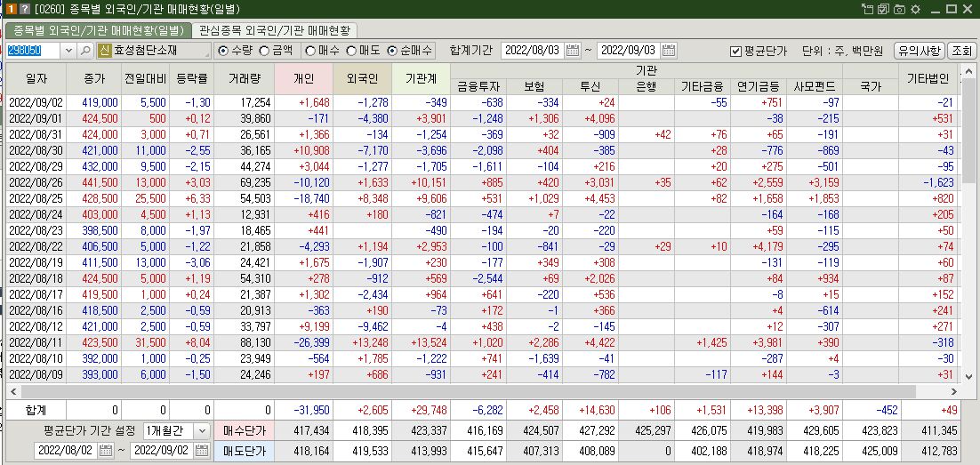Click the orange window number 1 icon
Screen dimensions: 980x465
pos(11,10)
